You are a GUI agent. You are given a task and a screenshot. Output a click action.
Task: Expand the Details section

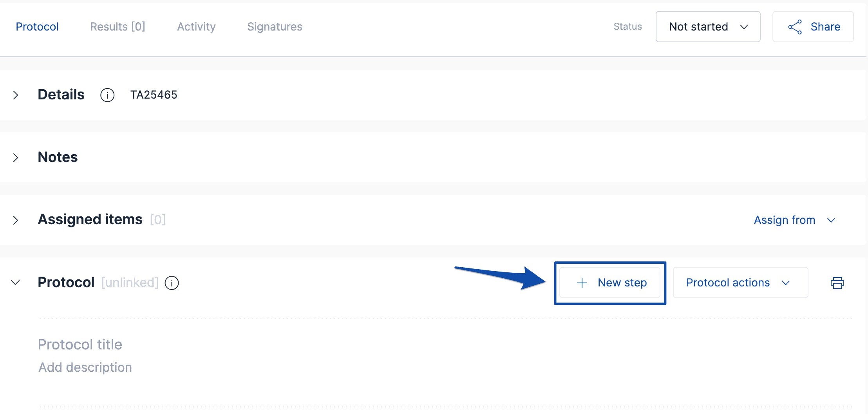(16, 95)
